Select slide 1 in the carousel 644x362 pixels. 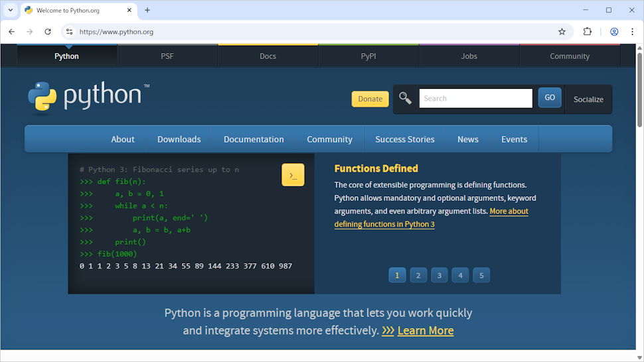[x=397, y=275]
